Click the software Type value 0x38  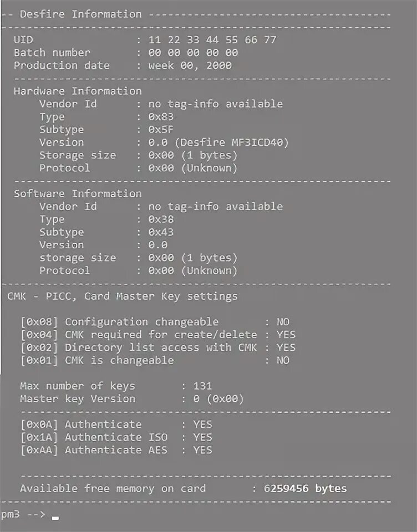point(161,219)
